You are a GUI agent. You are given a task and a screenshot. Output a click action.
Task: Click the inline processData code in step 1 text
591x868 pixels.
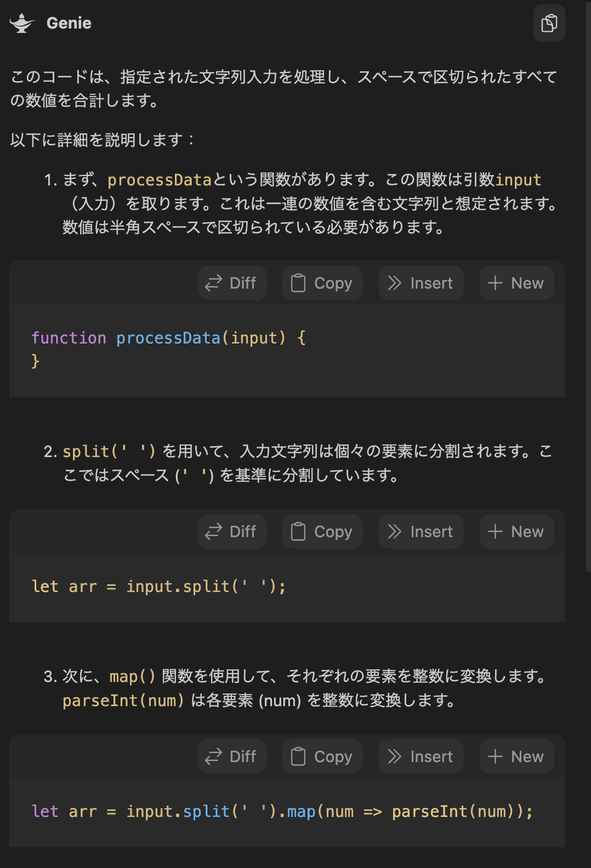pos(160,180)
